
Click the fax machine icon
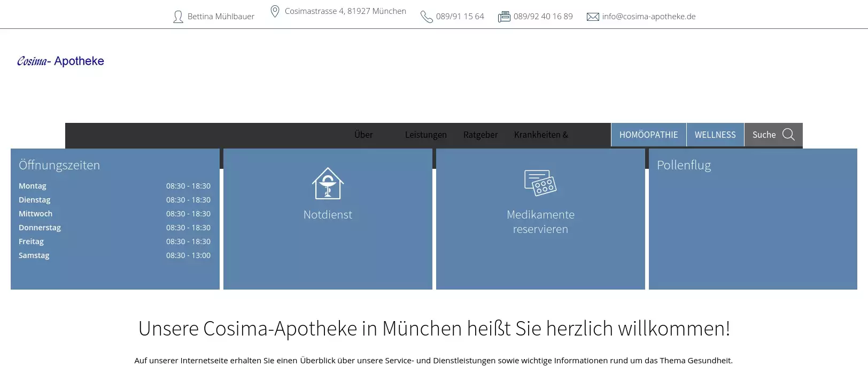(x=504, y=17)
